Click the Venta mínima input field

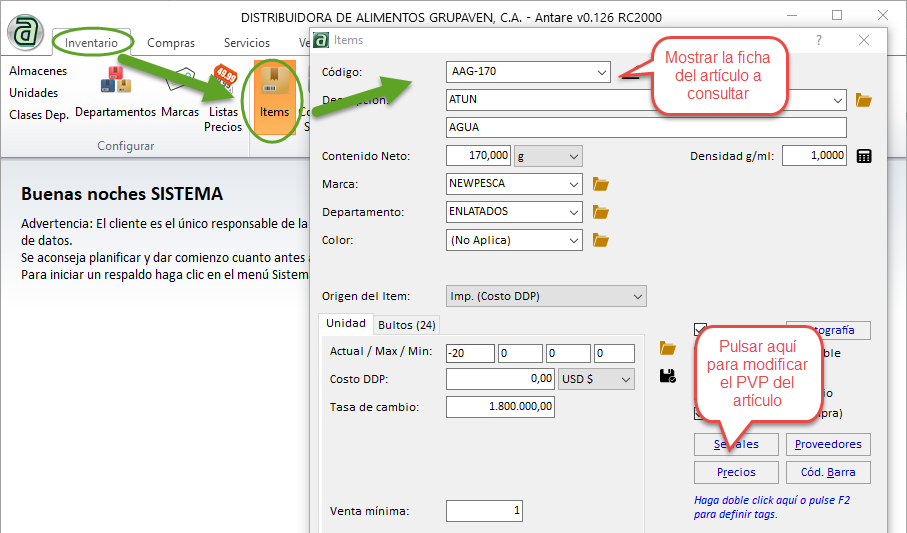(x=484, y=511)
